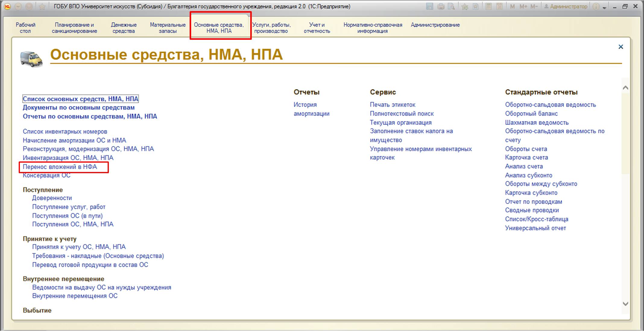This screenshot has height=331, width=644.
Task: Close the panel with blue X
Action: pos(620,47)
